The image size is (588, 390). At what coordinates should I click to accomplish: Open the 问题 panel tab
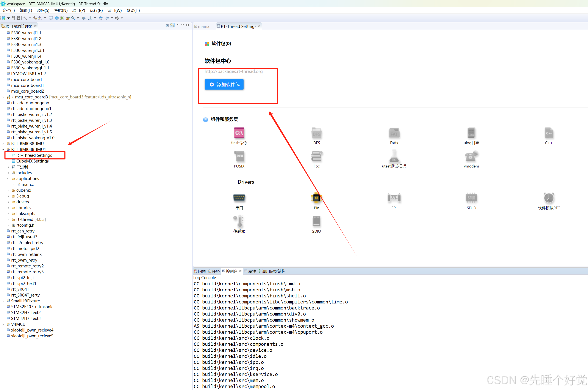[x=201, y=271]
